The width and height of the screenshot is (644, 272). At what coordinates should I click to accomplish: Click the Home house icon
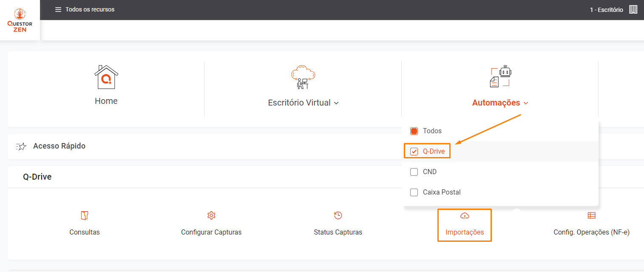(106, 77)
